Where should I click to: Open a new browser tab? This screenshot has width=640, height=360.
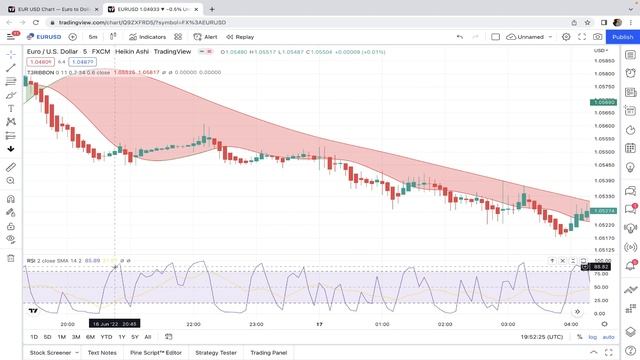click(212, 9)
